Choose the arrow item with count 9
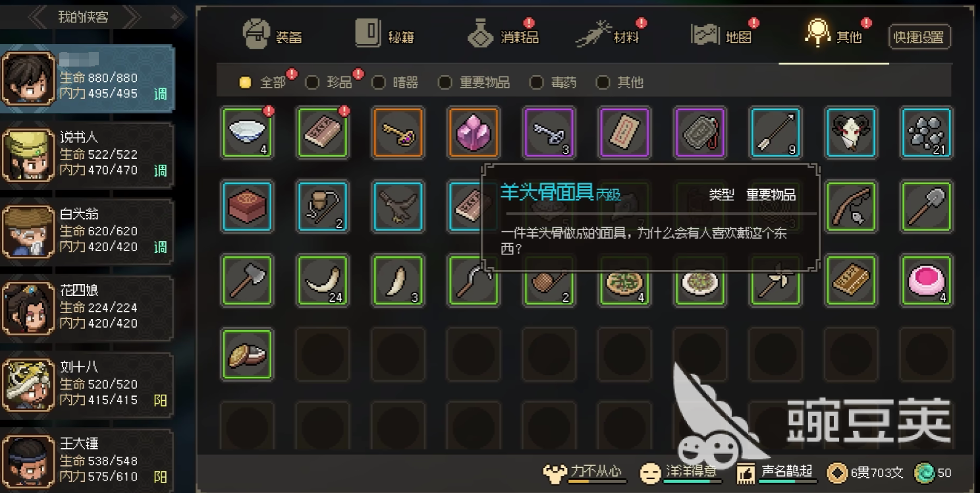The height and width of the screenshot is (493, 980). pos(775,132)
